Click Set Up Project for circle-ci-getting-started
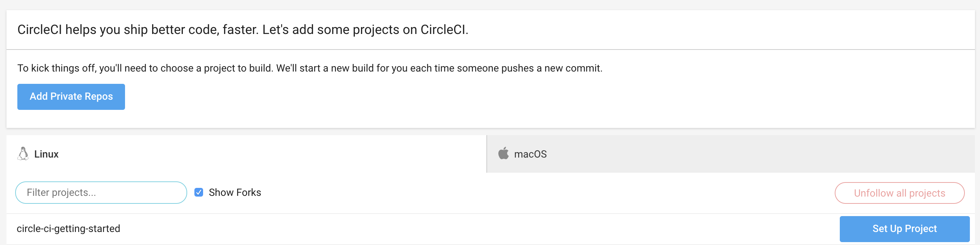 point(904,229)
